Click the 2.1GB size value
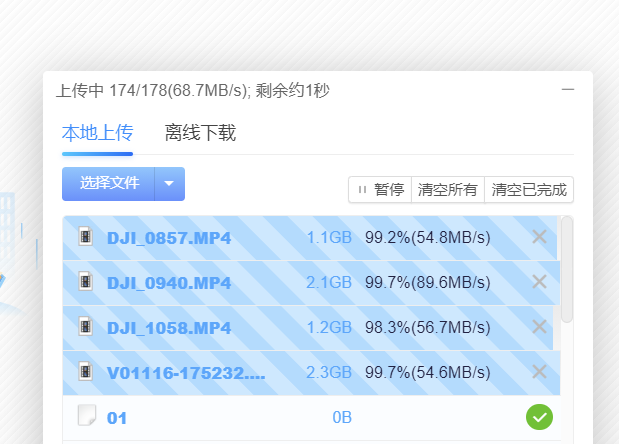 click(329, 283)
